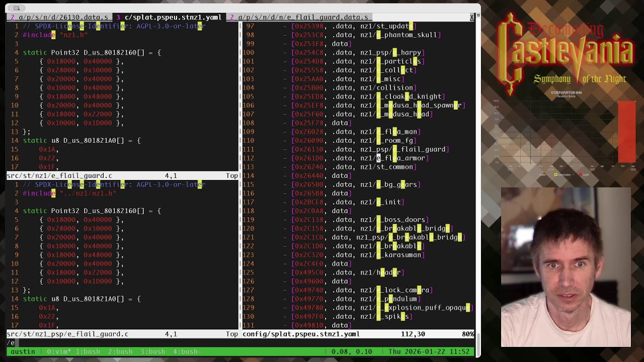
Task: Click the austin session name in the status bar
Action: coord(23,351)
